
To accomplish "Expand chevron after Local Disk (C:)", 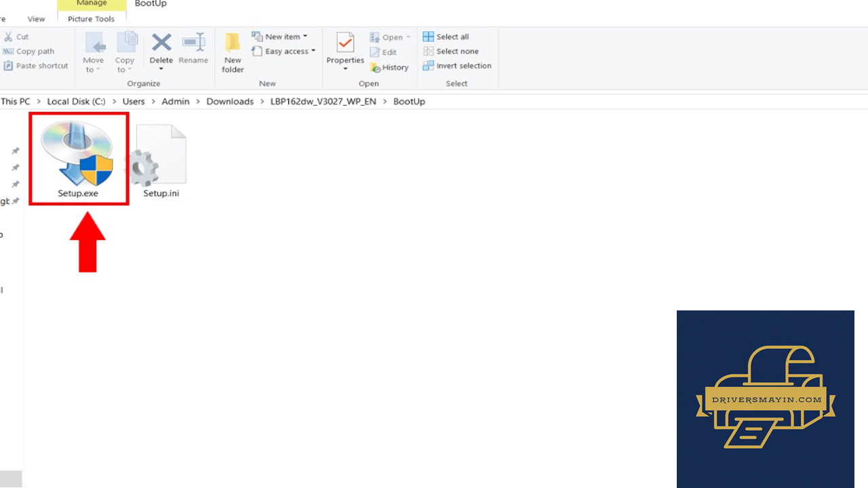I will click(x=114, y=102).
